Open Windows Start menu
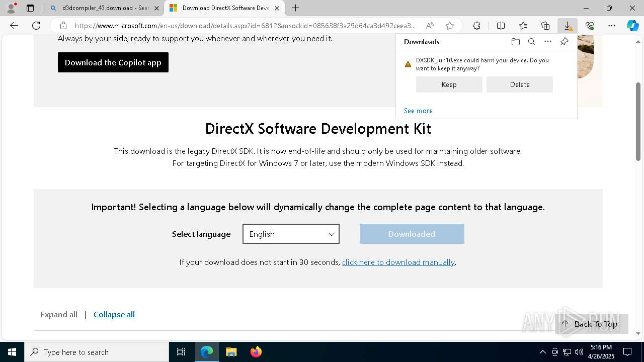 tap(12, 352)
